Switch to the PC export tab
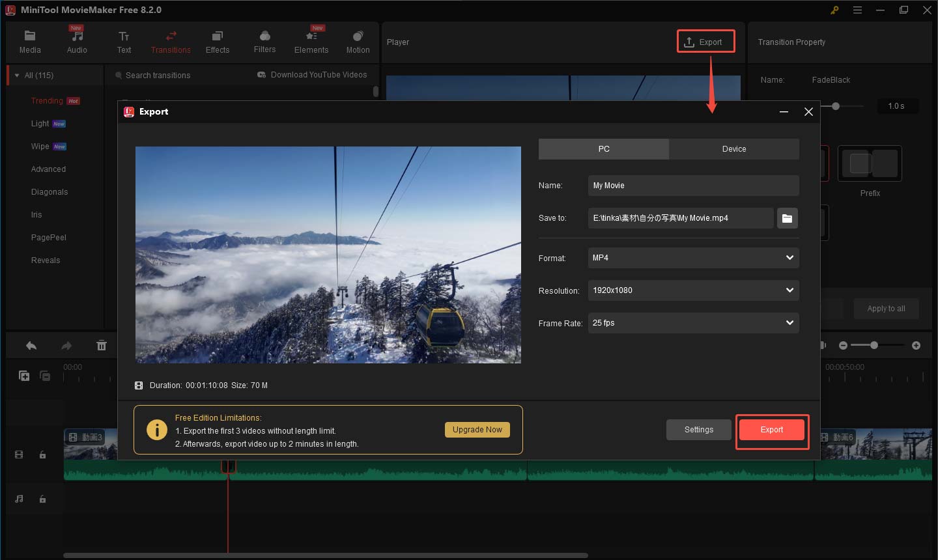Screen dimensions: 938x560 tap(604, 149)
